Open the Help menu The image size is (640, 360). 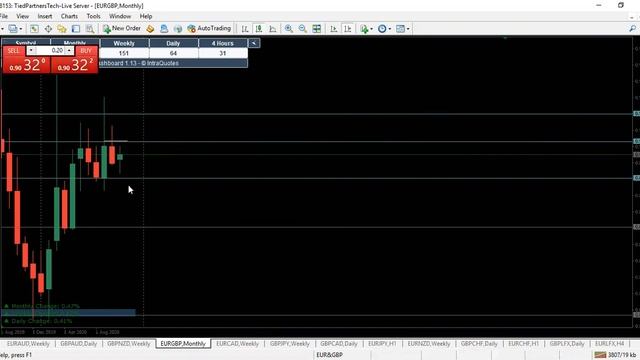coord(146,16)
